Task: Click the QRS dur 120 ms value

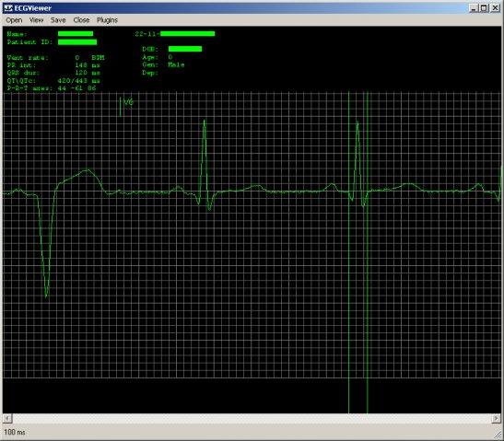Action: [x=88, y=73]
